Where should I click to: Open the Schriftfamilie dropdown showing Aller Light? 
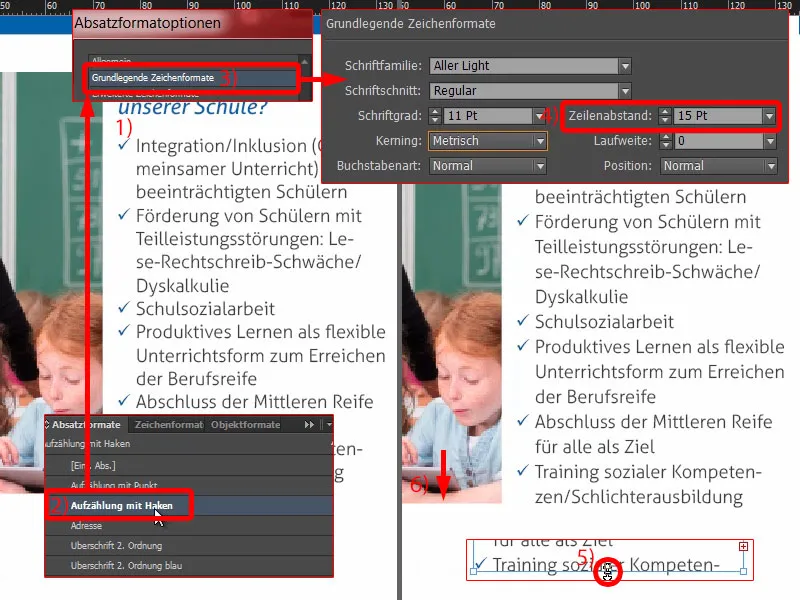tap(624, 68)
